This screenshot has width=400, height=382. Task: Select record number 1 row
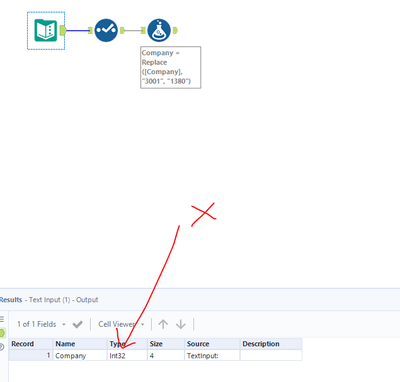31,355
